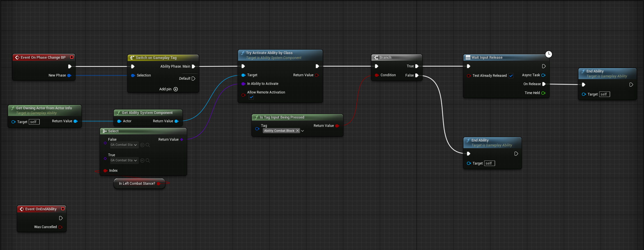
Task: Click the upper End Ability exec output pin
Action: coord(631,85)
